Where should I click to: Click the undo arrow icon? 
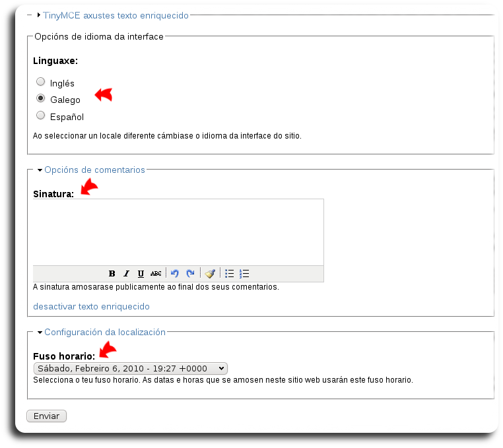pos(175,274)
